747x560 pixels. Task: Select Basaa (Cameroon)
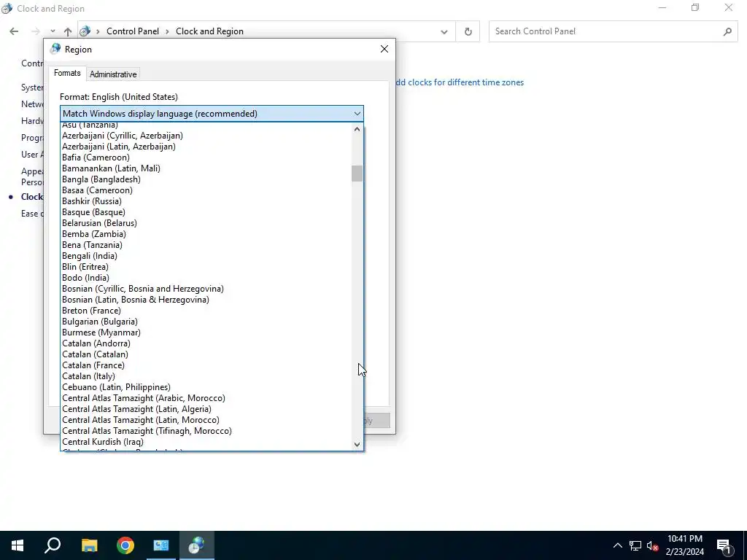206,190
